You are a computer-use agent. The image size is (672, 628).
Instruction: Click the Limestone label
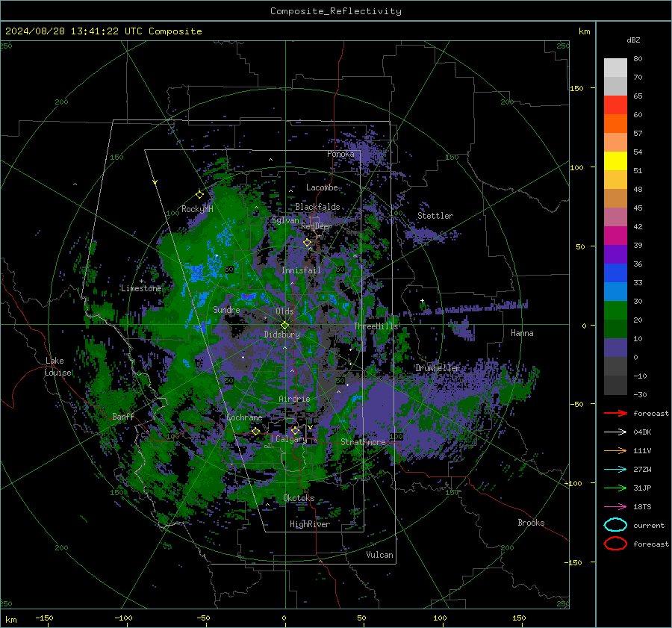click(x=141, y=288)
